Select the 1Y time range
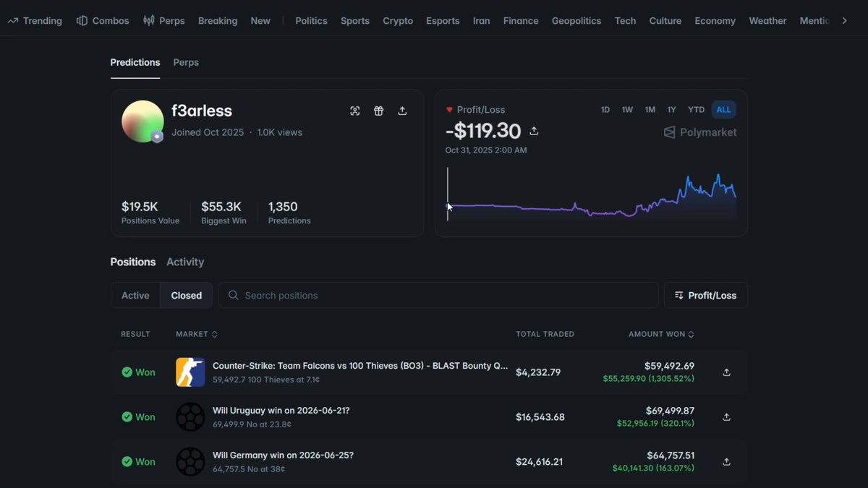 pyautogui.click(x=672, y=110)
